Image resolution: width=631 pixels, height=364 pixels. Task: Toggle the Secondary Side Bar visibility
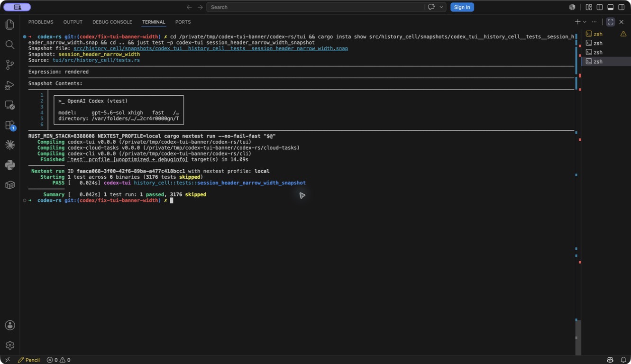622,7
